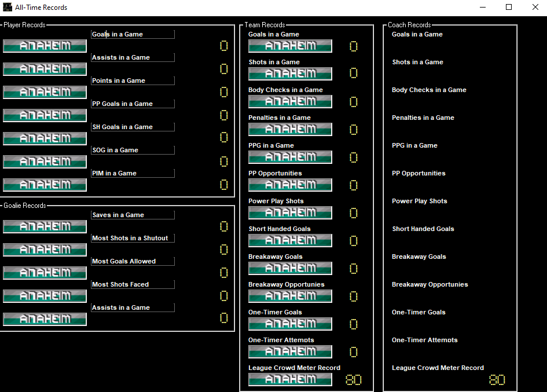This screenshot has width=547, height=392.
Task: Click the Anaheim logo beside Goals in a Game player record
Action: 45,46
